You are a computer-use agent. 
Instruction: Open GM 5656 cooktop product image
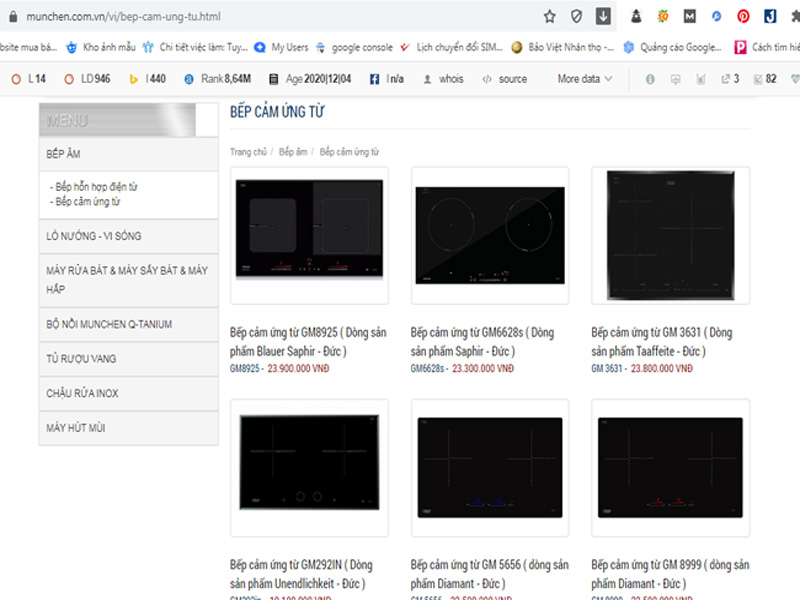[490, 468]
